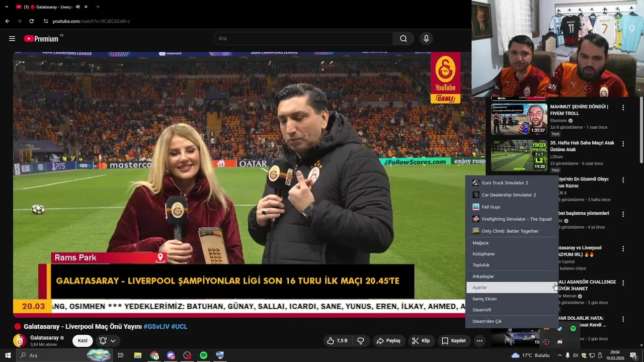Open Galatasaray channel name link
The width and height of the screenshot is (644, 362).
(44, 338)
